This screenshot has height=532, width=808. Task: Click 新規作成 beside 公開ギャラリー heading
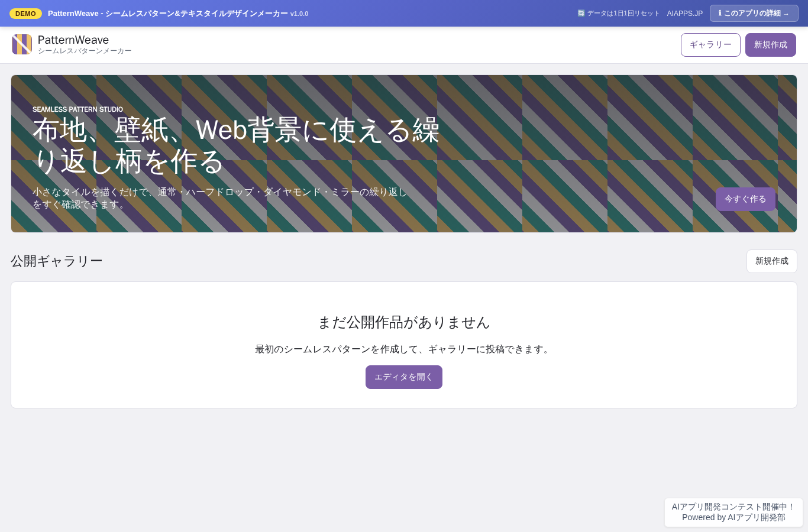(772, 261)
